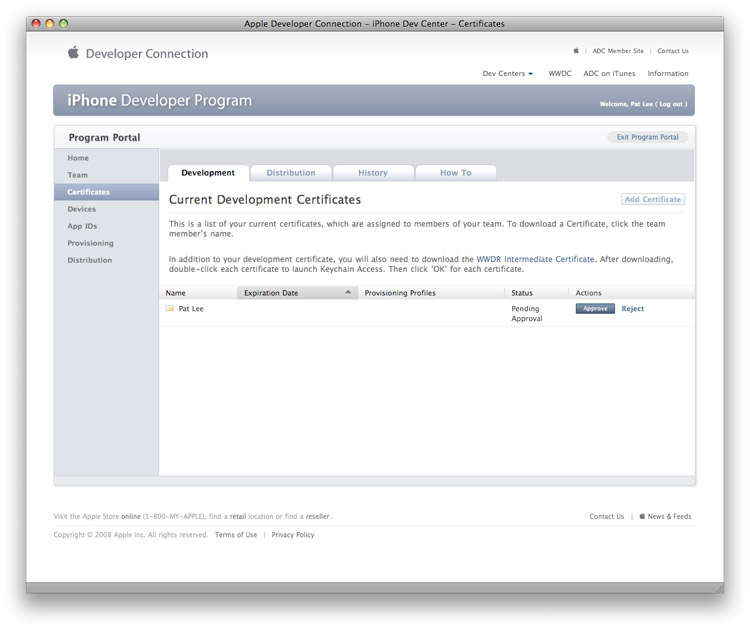Image resolution: width=750 pixels, height=629 pixels.
Task: Click Exit Program Portal button
Action: [647, 137]
